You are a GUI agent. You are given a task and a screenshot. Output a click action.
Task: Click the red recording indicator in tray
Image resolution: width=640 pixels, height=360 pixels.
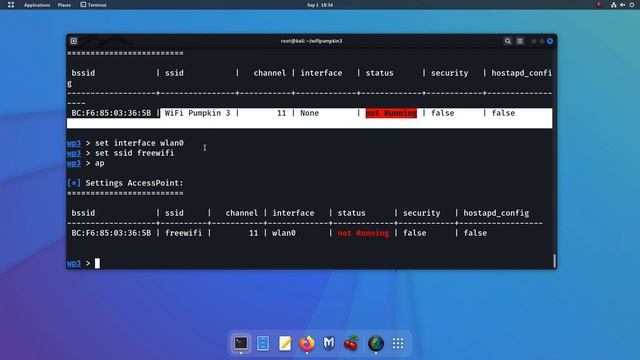point(599,5)
